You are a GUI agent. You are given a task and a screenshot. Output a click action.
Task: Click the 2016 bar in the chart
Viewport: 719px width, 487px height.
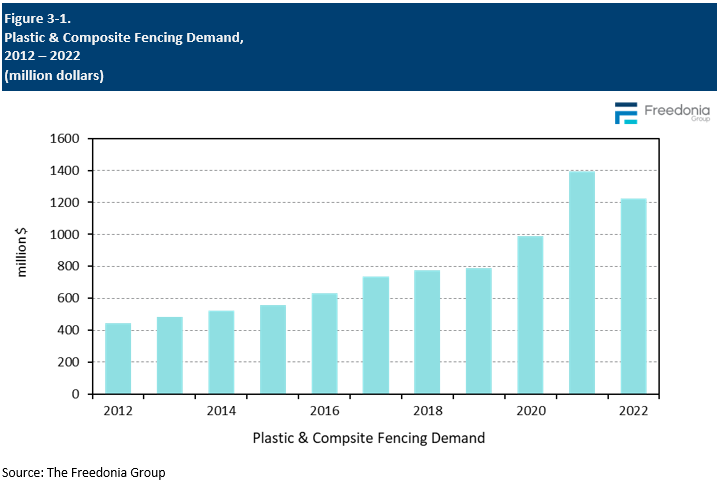[x=325, y=343]
